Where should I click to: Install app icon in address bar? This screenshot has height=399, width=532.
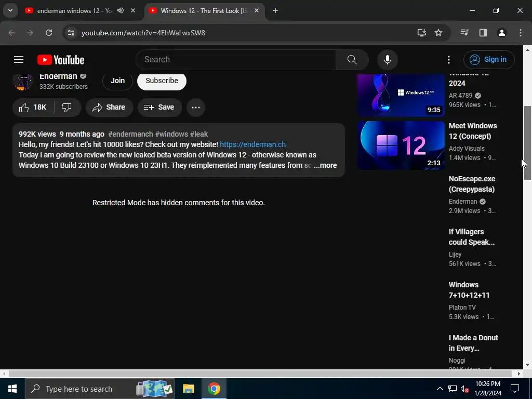point(421,33)
